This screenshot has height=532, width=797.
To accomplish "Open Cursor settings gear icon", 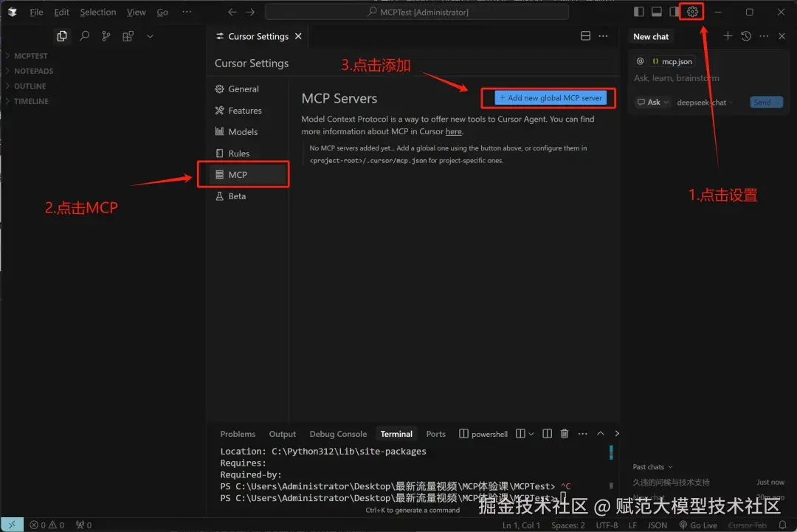I will (692, 12).
